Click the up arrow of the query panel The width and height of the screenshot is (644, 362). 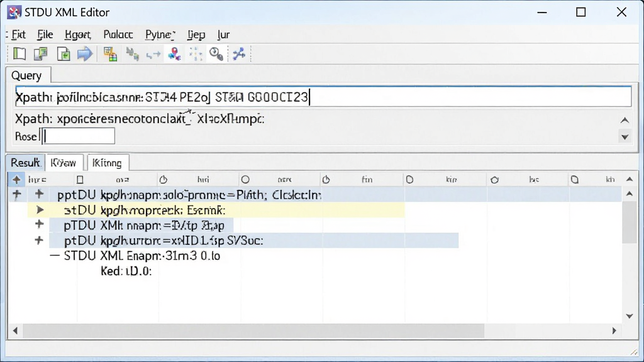(x=625, y=120)
